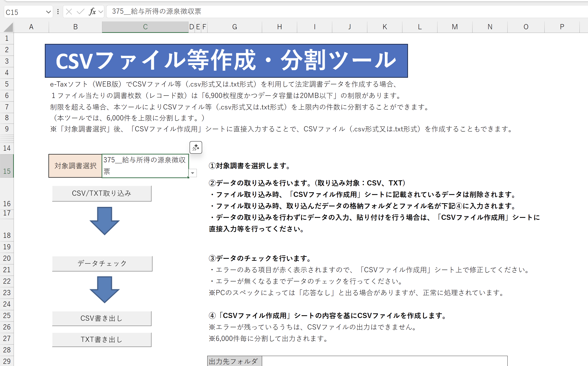Expand the Name Box dropdown
The width and height of the screenshot is (588, 366).
pos(48,12)
